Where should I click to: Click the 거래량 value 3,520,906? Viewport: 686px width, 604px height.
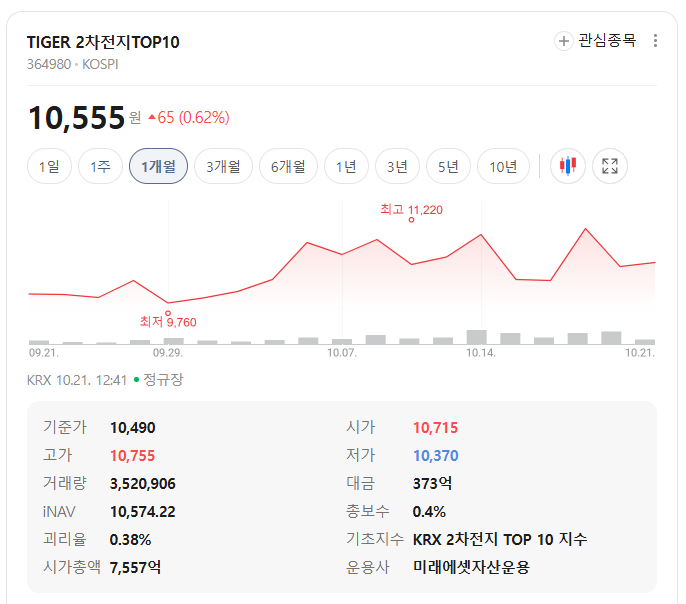tap(143, 484)
